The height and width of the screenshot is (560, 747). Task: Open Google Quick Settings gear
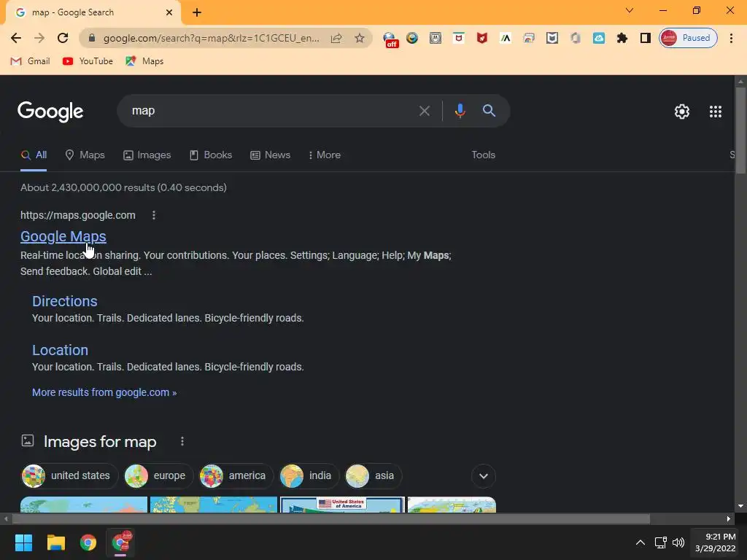[682, 112]
